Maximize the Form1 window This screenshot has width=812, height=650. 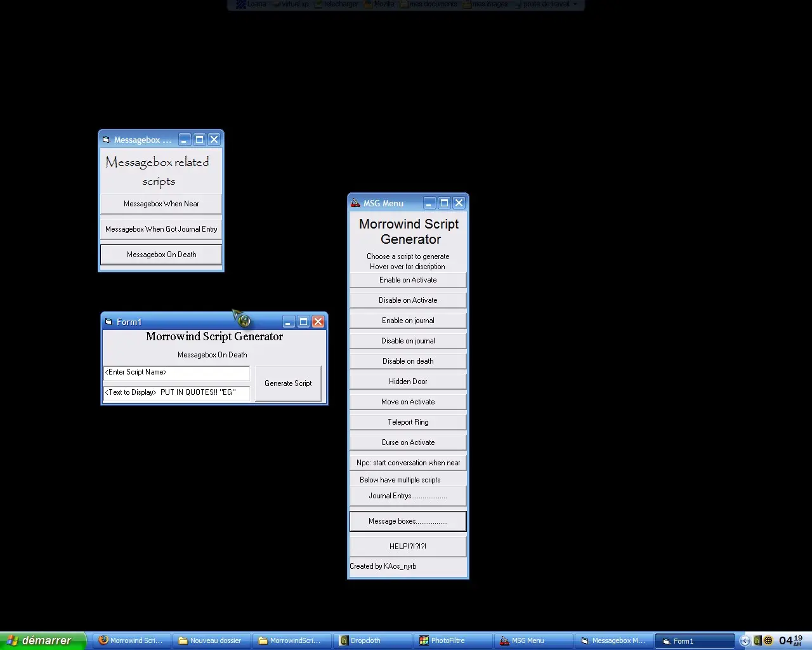(x=303, y=322)
